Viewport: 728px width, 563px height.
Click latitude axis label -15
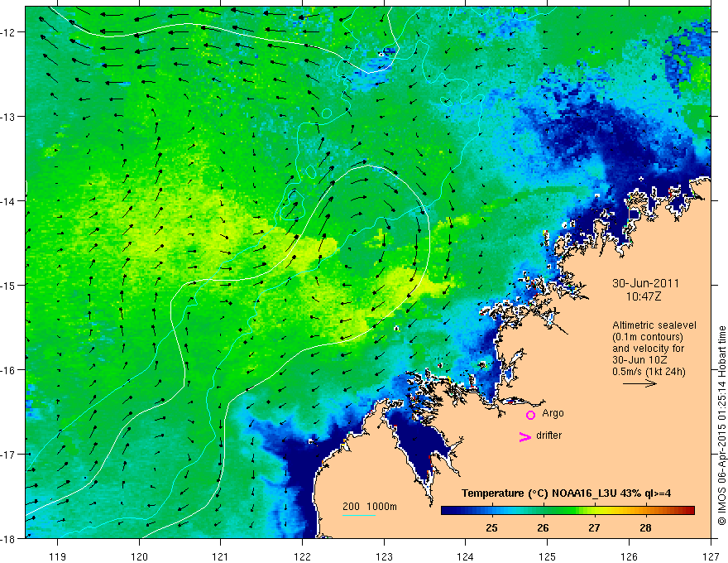pos(8,285)
